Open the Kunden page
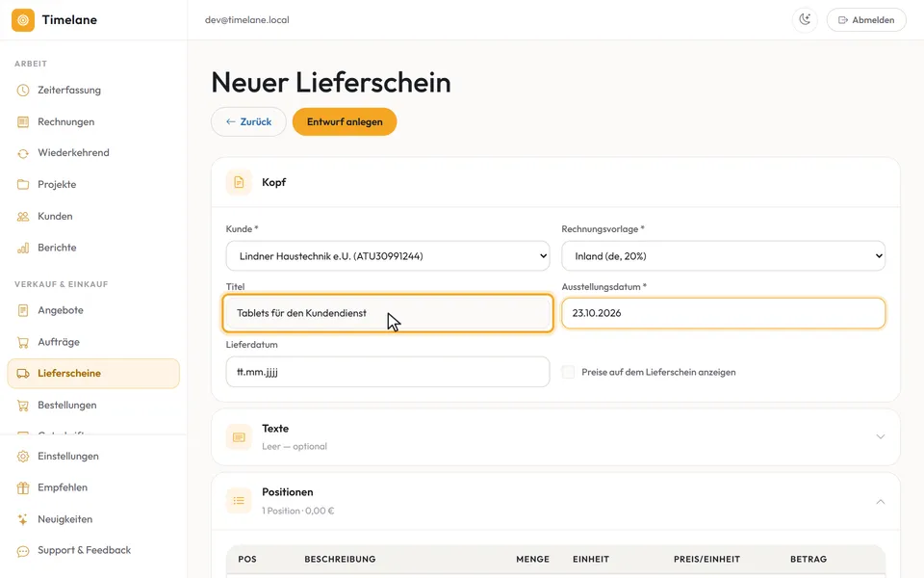 pyautogui.click(x=93, y=217)
